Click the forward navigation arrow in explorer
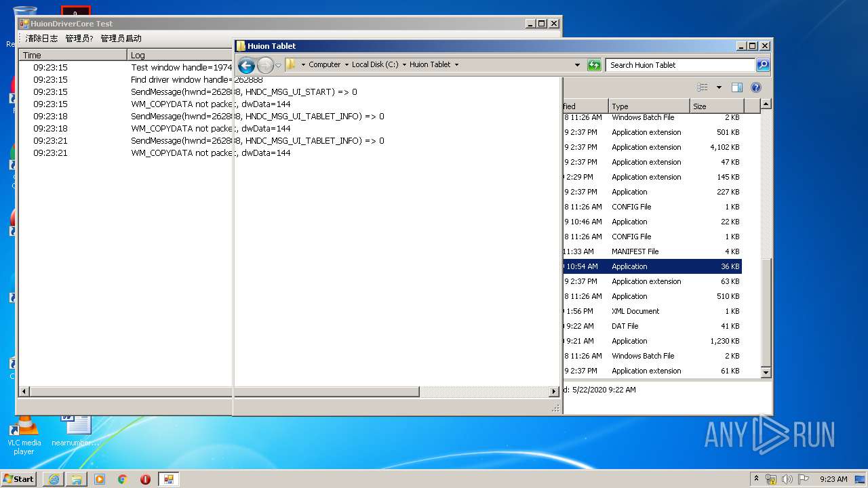 tap(265, 65)
